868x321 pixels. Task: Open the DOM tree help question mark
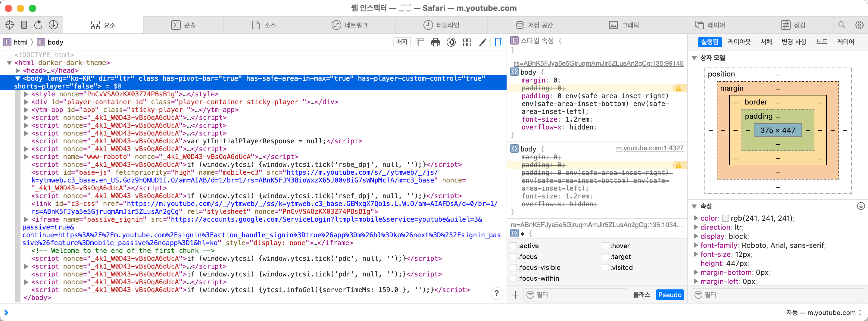(497, 294)
